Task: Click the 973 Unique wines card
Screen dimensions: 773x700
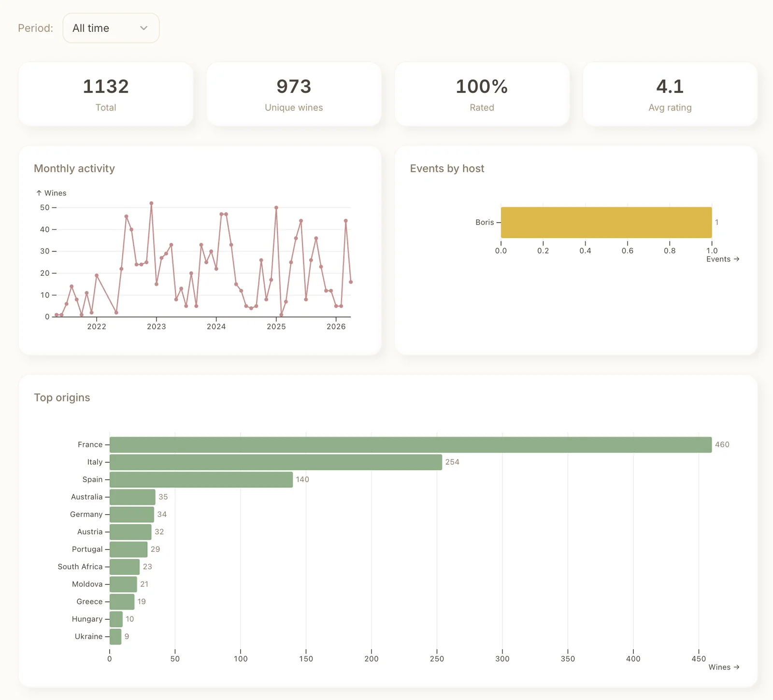Action: pyautogui.click(x=293, y=94)
